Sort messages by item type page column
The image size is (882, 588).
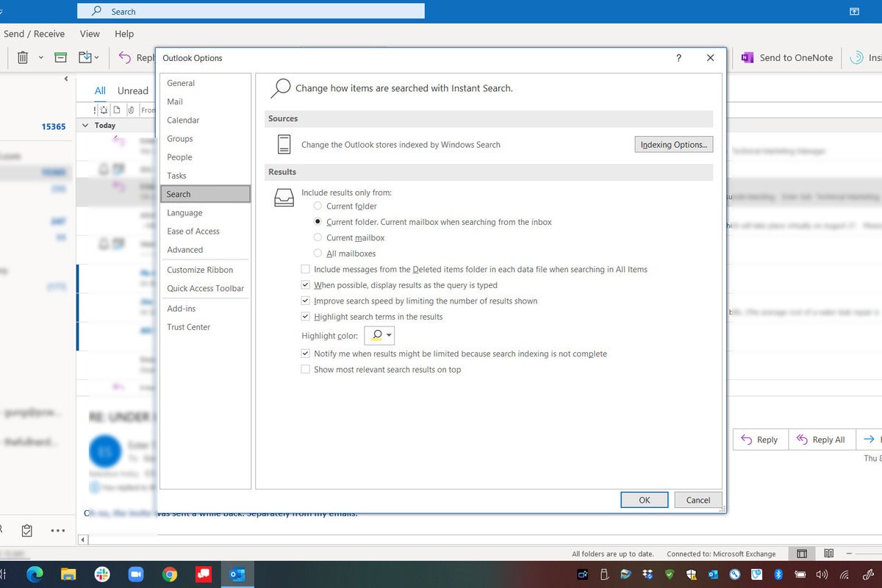click(117, 110)
